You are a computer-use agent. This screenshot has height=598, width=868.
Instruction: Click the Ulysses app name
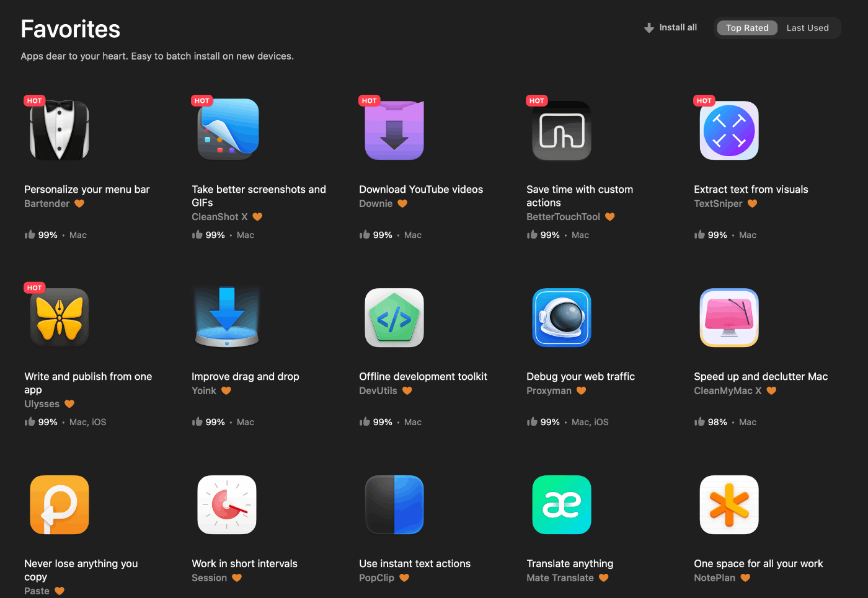coord(42,404)
